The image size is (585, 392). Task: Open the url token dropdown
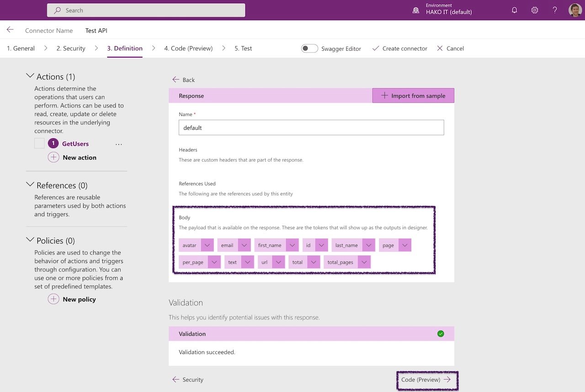click(x=278, y=262)
